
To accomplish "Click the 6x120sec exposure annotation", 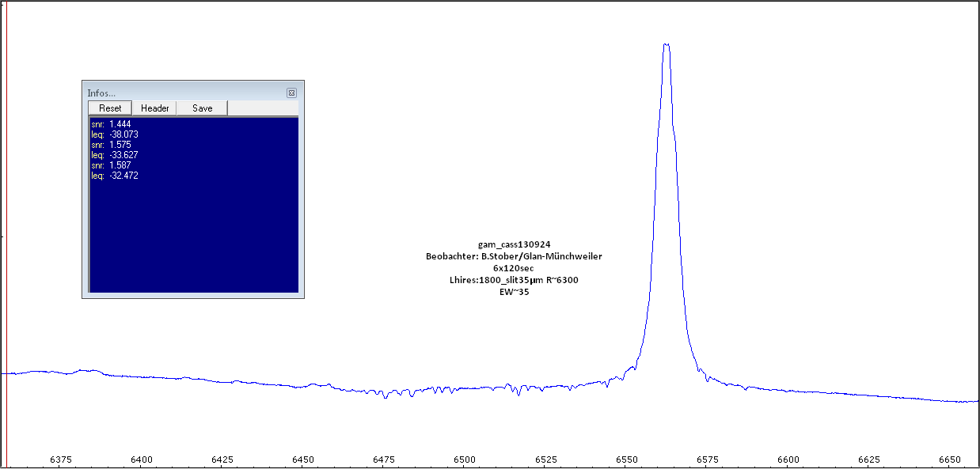I will (x=514, y=268).
